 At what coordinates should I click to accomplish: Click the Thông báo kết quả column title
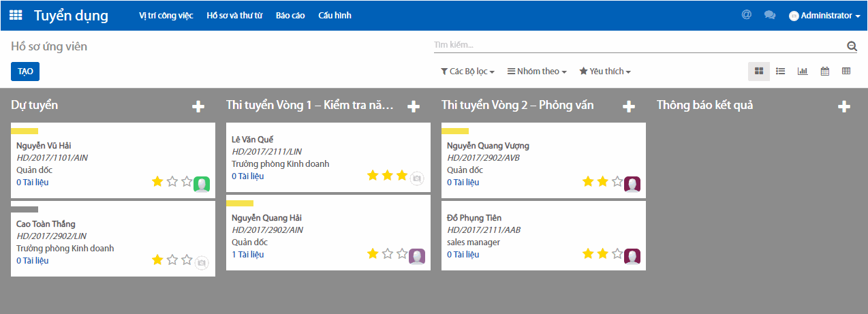[x=704, y=106]
